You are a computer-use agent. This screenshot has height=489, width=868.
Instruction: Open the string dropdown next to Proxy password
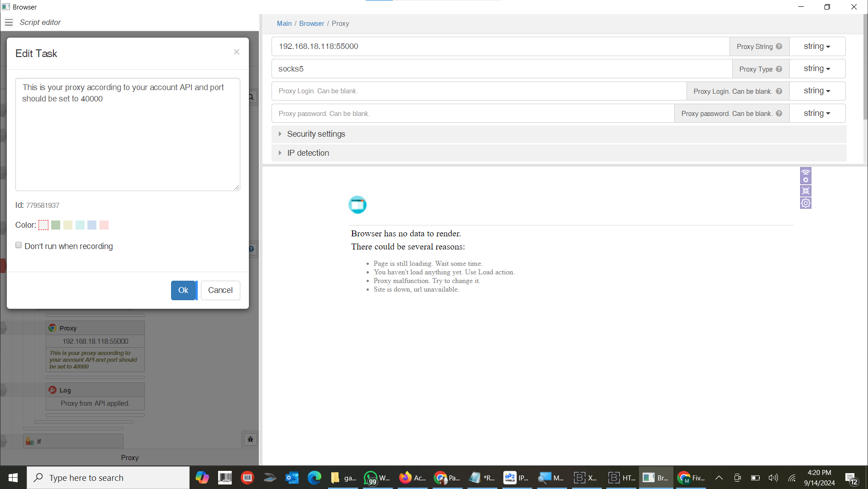coord(816,113)
